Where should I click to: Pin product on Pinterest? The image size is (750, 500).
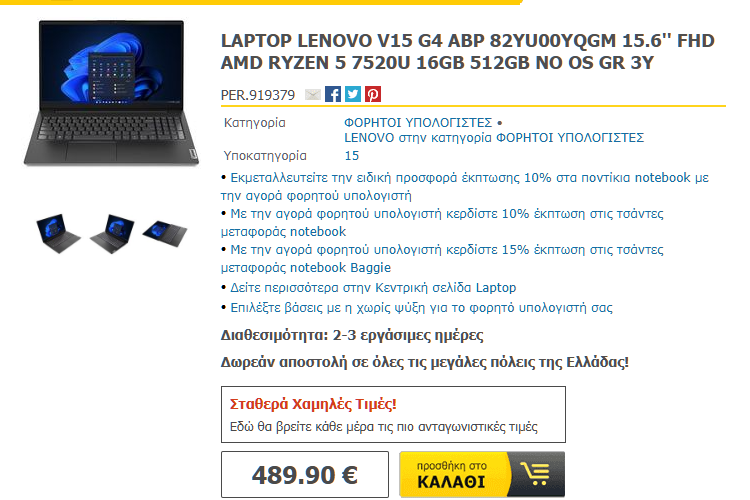(x=373, y=94)
